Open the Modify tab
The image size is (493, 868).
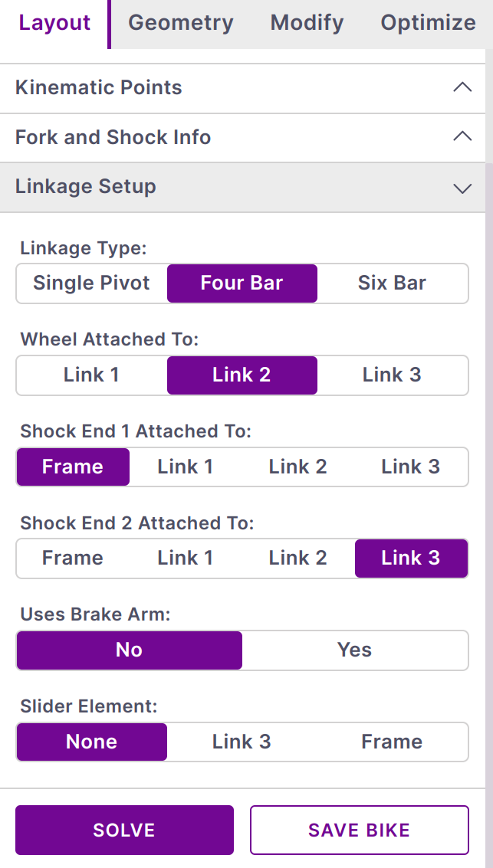coord(307,23)
